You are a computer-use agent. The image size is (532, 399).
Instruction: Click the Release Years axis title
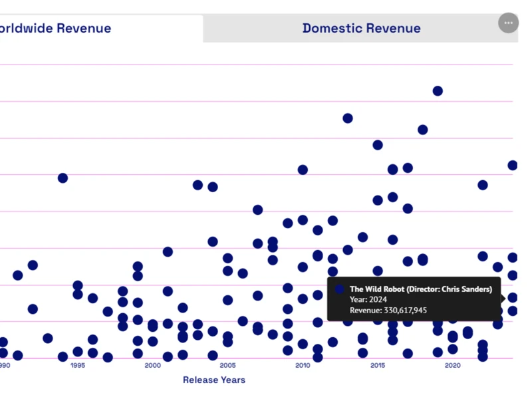click(x=213, y=380)
